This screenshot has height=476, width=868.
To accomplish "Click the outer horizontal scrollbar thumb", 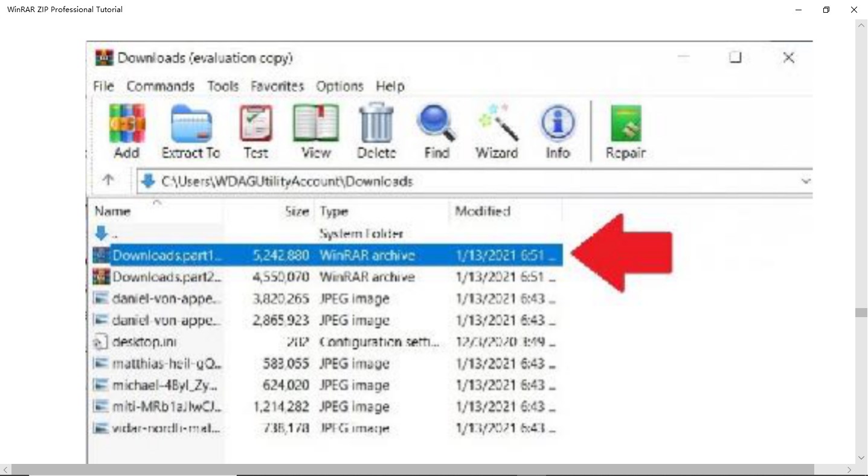I will (x=413, y=469).
